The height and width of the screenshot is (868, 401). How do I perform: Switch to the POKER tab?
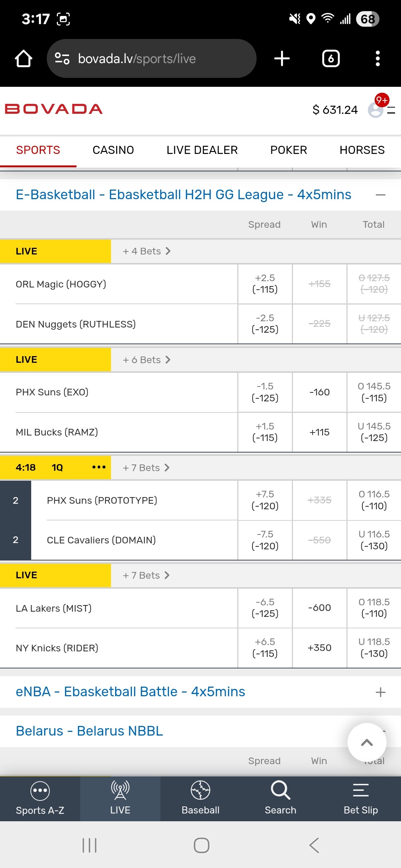[x=288, y=150]
